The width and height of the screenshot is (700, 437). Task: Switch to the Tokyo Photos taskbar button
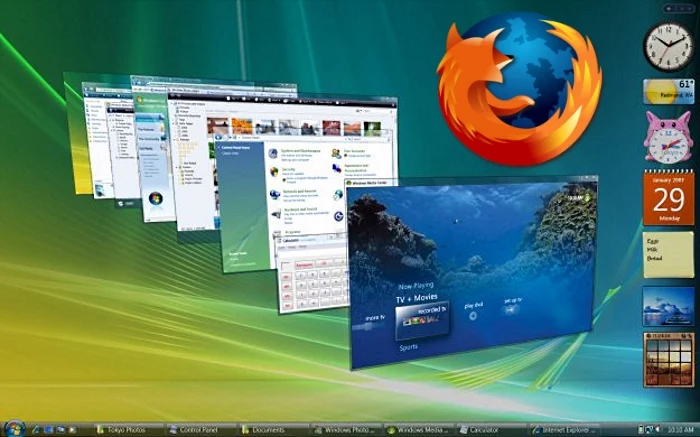click(129, 430)
